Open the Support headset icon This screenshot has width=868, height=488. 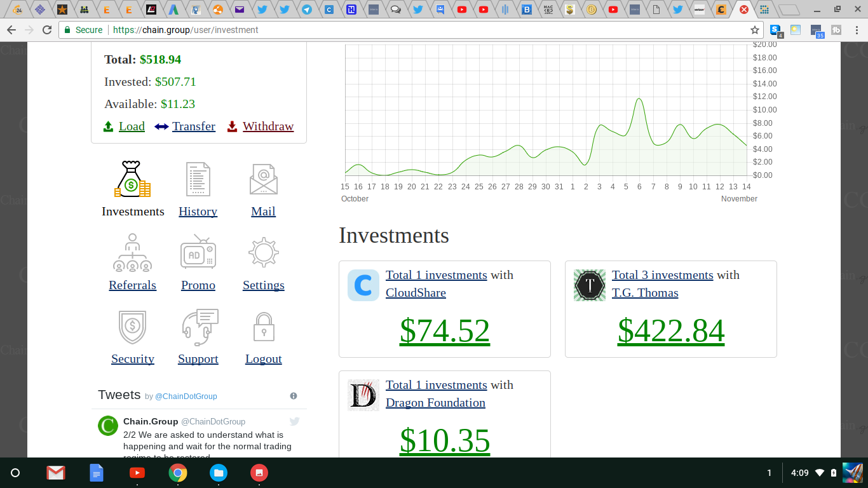point(199,327)
